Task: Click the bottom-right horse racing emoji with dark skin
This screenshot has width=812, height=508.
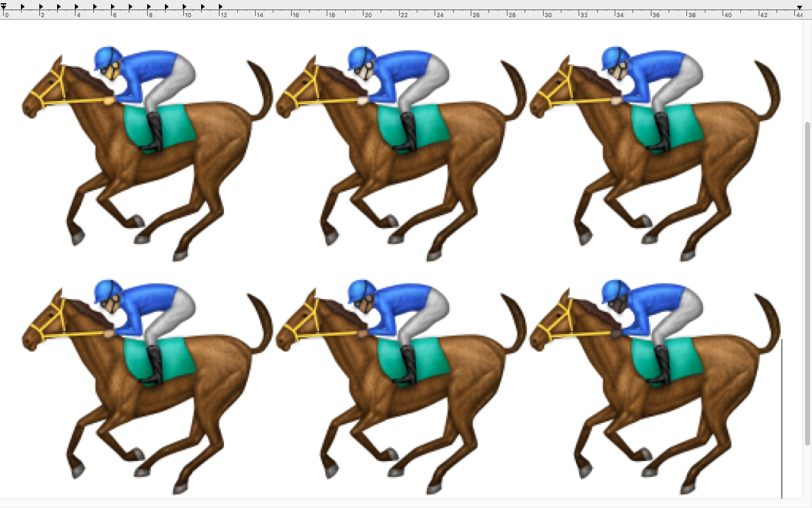Action: coord(655,387)
